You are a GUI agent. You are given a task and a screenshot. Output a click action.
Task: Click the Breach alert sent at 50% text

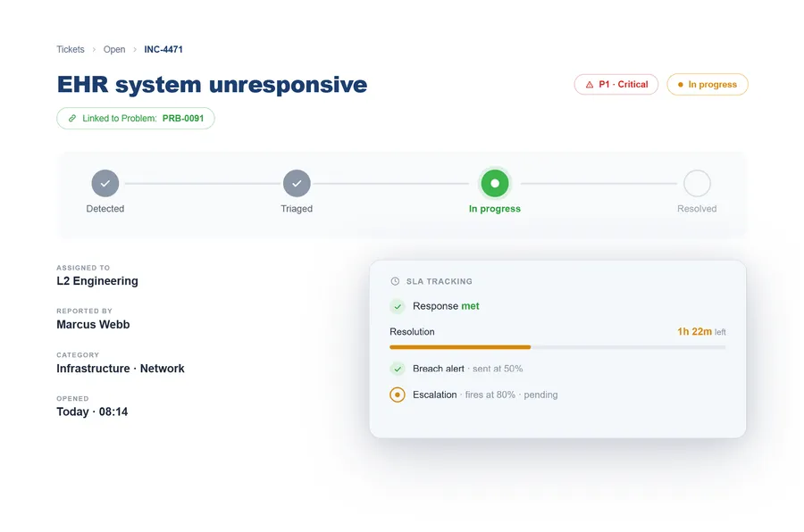(x=467, y=369)
